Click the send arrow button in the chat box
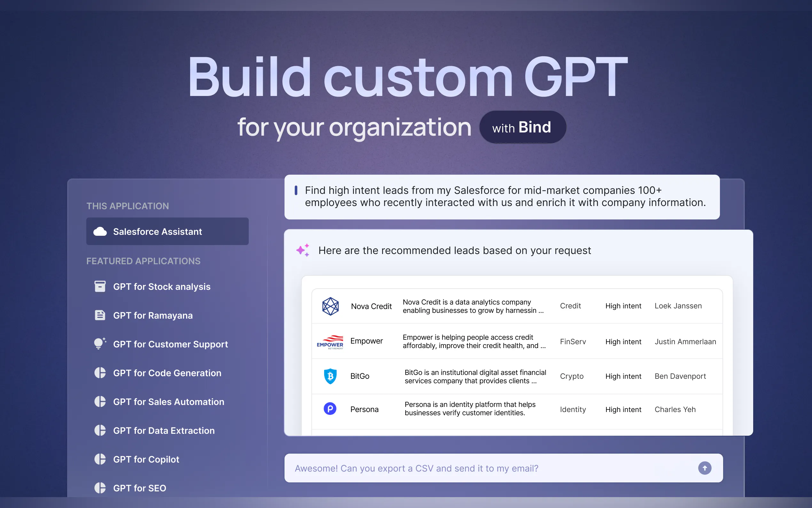This screenshot has width=812, height=508. tap(704, 468)
